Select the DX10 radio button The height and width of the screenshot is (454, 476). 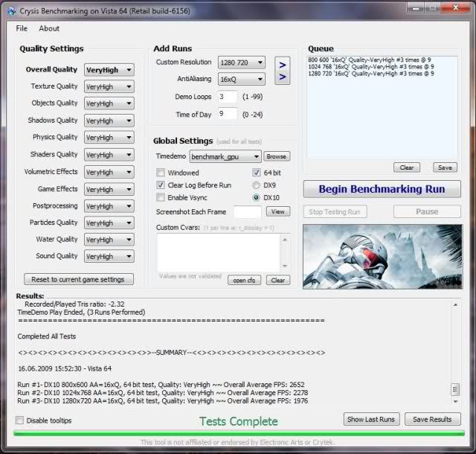pos(256,197)
